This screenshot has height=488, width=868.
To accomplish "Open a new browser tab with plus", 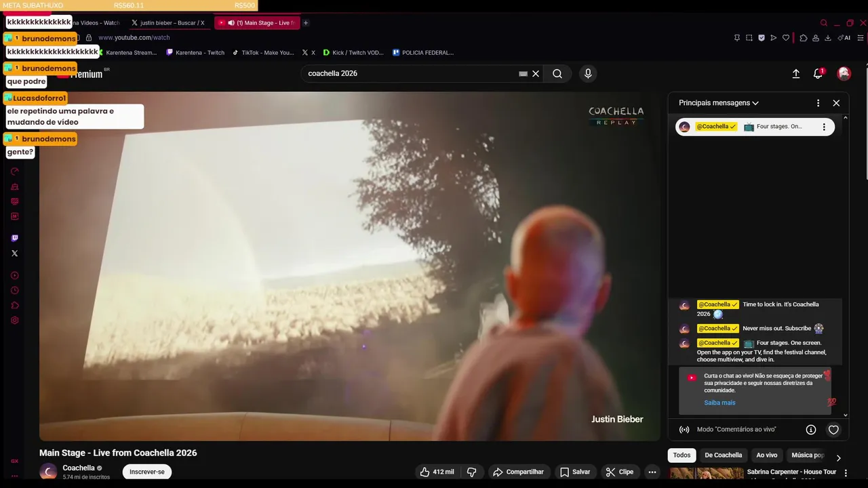I will click(306, 23).
